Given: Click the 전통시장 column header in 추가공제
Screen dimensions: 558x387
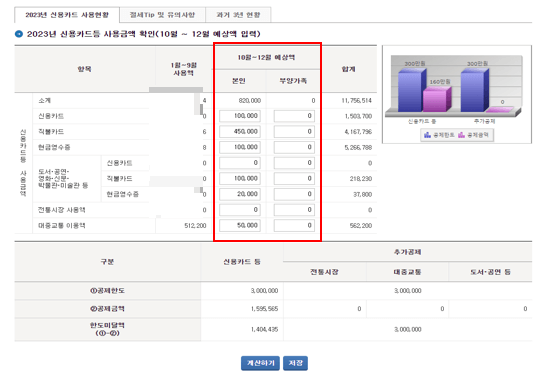Looking at the screenshot, I should (324, 272).
